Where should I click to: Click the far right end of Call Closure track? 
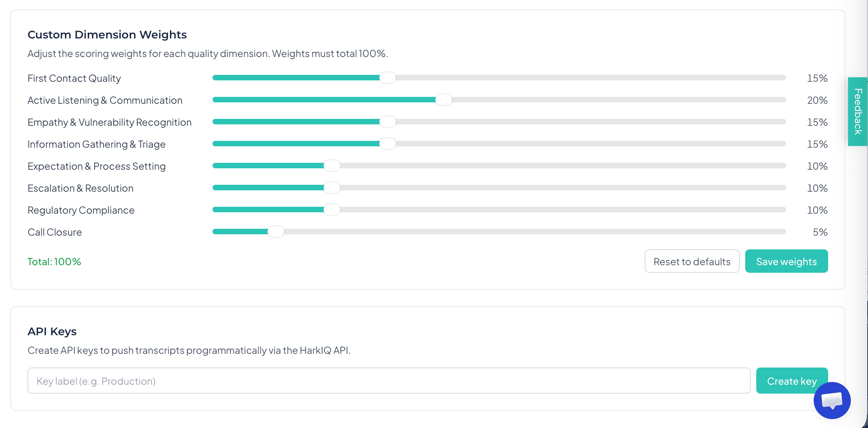[783, 232]
